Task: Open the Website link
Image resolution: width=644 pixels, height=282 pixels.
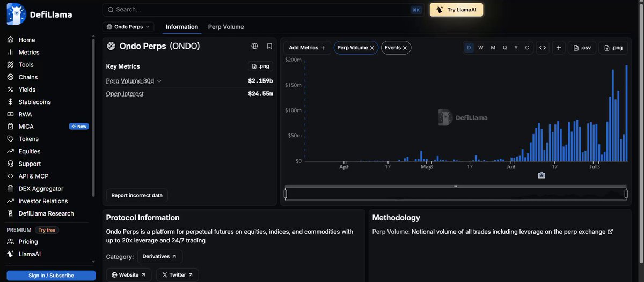Action: tap(129, 275)
